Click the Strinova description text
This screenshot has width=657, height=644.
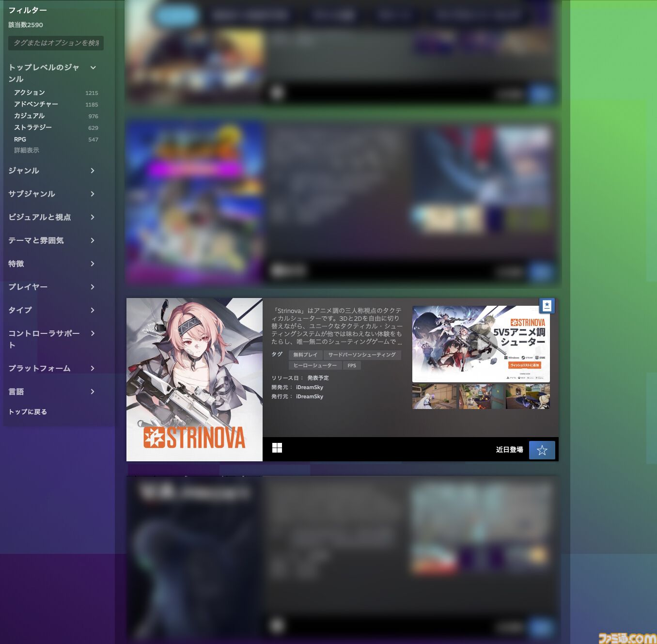click(337, 326)
